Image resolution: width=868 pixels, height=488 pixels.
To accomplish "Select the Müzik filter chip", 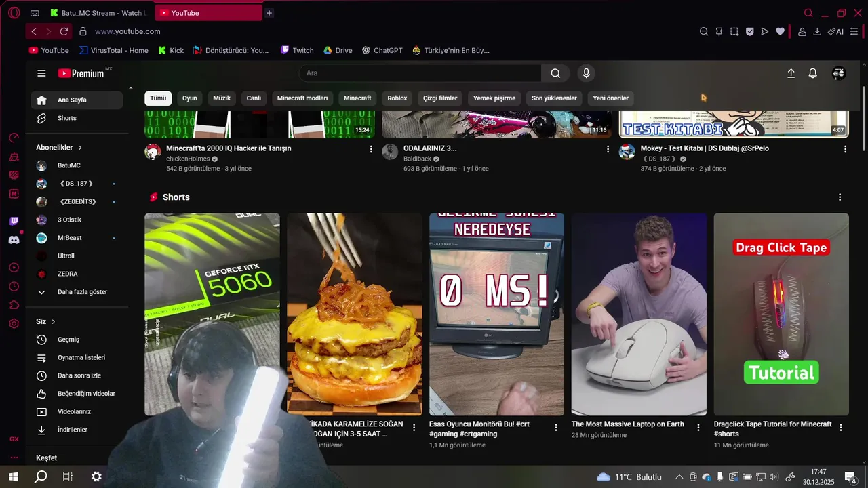I will click(222, 98).
